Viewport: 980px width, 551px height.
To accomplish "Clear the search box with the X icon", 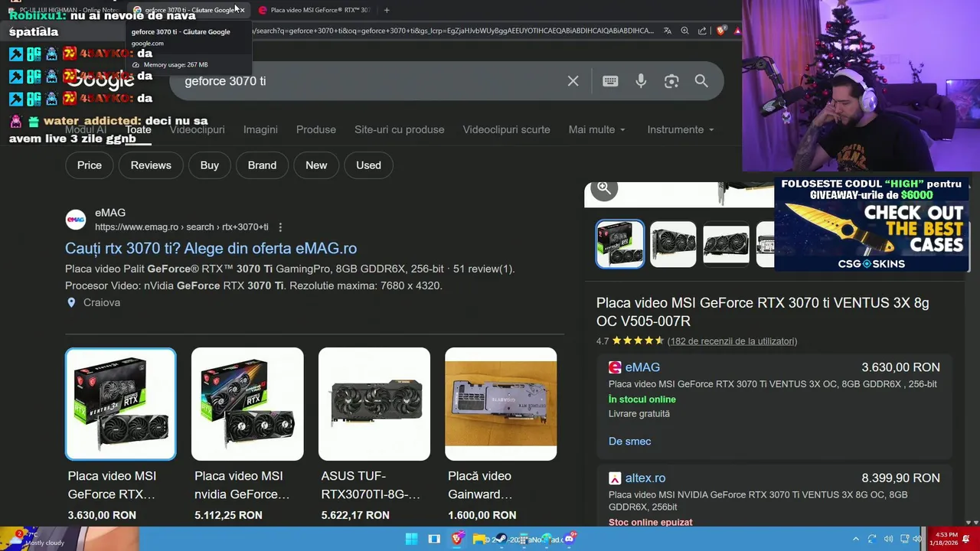I will pos(573,81).
